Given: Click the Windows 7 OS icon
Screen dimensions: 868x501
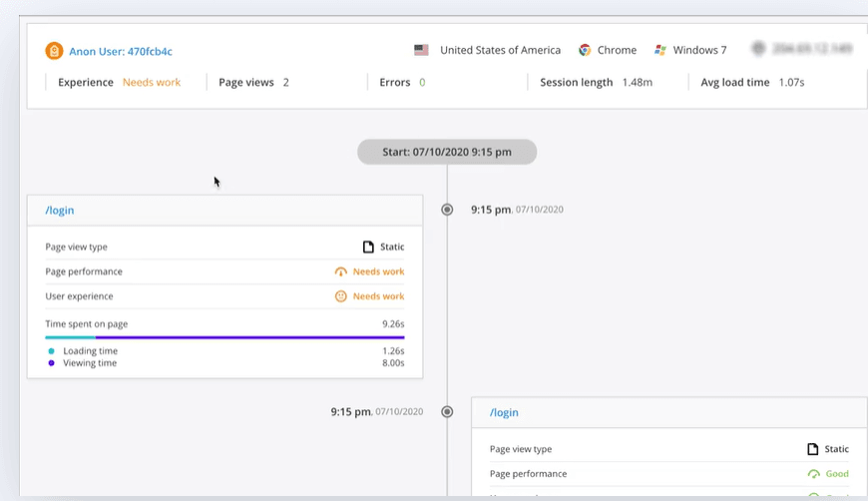Looking at the screenshot, I should click(x=660, y=50).
